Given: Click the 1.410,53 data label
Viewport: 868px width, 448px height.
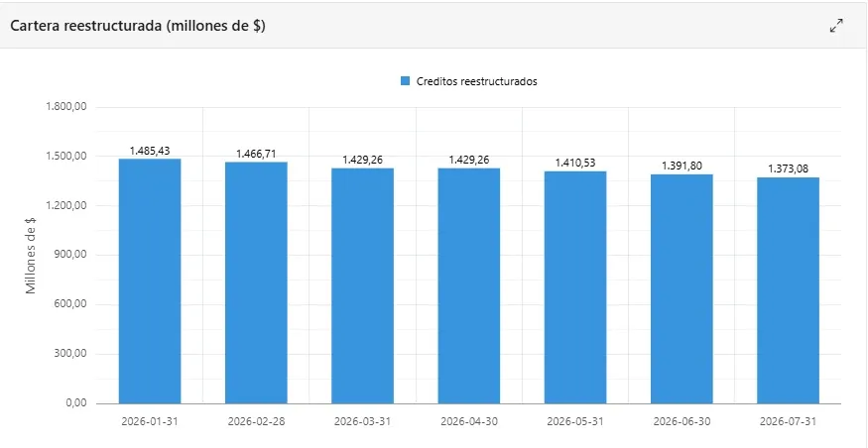Looking at the screenshot, I should point(575,164).
